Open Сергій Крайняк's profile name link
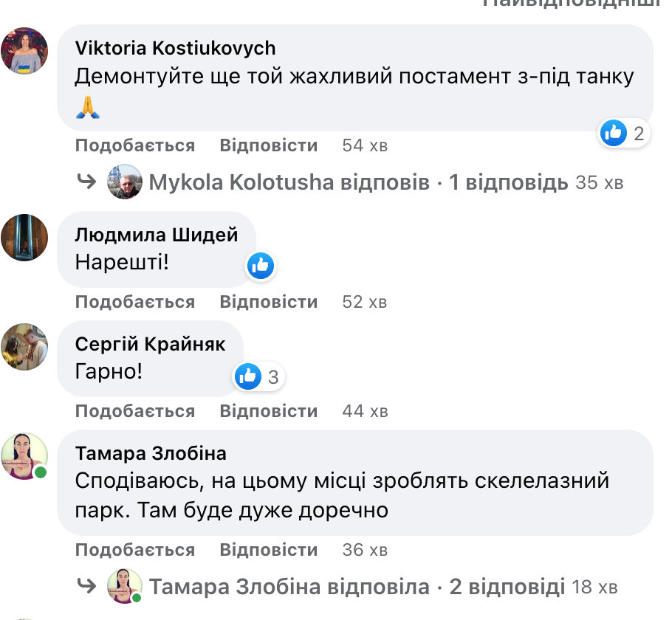 click(151, 344)
